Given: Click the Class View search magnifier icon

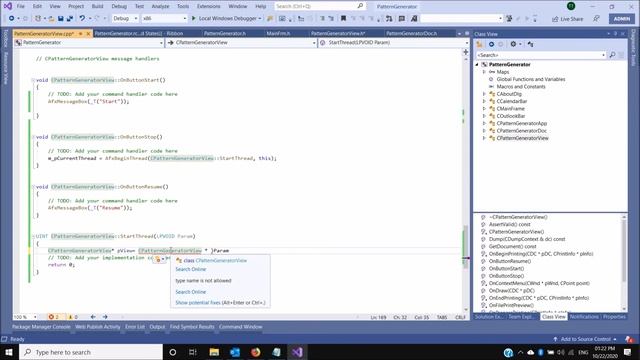Looking at the screenshot, I should coord(612,55).
